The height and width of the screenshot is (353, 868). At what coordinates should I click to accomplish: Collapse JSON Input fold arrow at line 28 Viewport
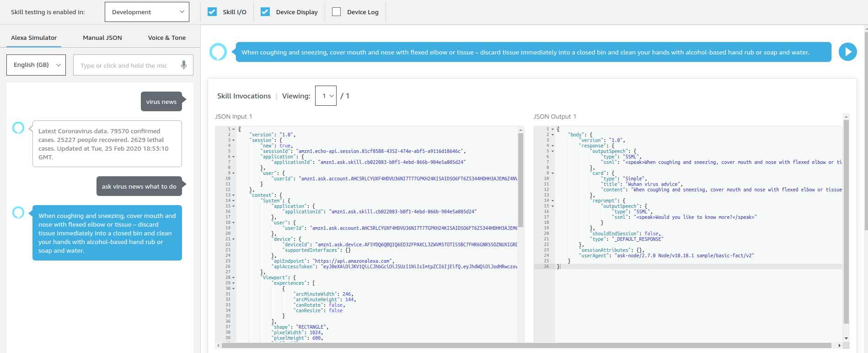[x=234, y=277]
